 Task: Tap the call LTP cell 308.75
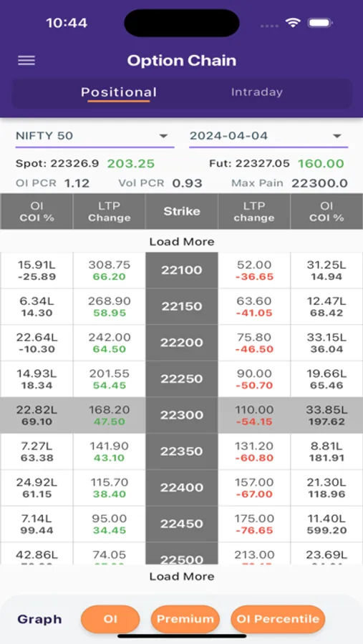point(109,270)
